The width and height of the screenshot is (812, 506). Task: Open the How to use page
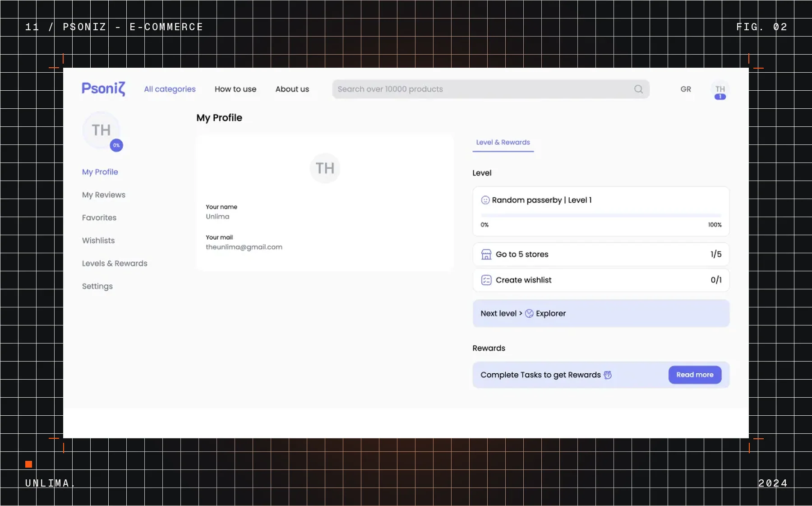click(235, 89)
